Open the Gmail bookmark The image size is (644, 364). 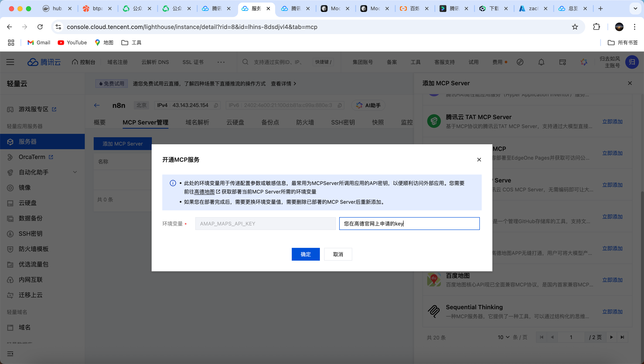39,43
